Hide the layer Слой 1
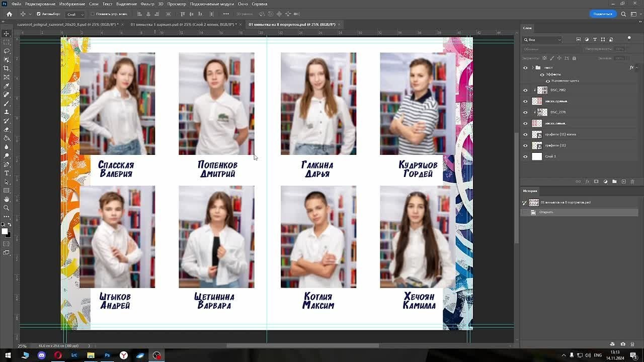 coord(525,156)
